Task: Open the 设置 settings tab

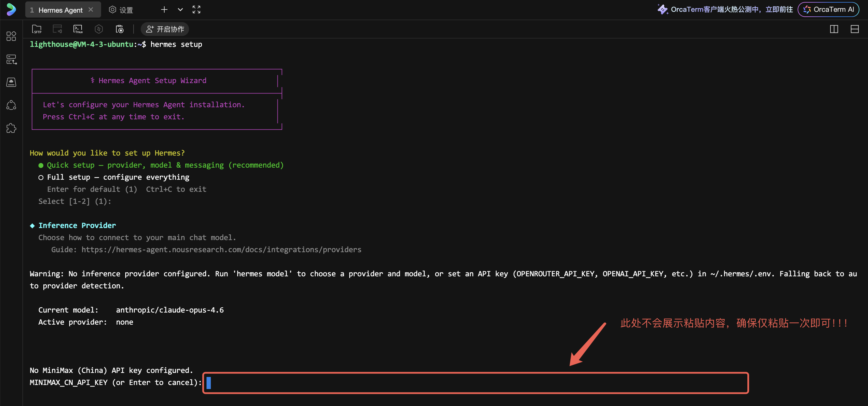Action: click(x=121, y=10)
